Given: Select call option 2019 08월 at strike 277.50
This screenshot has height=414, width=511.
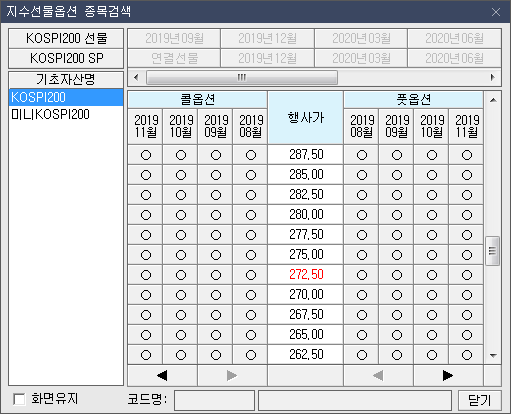Looking at the screenshot, I should (251, 235).
